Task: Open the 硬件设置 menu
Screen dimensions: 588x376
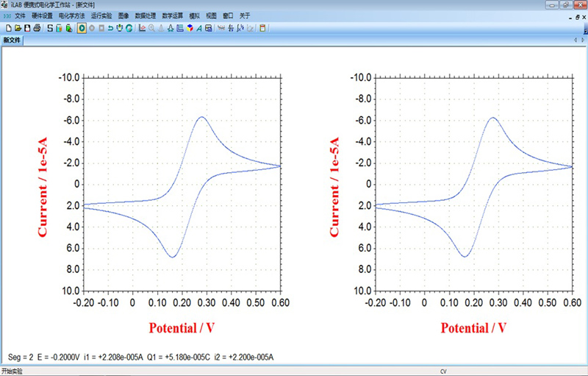Action: click(43, 15)
